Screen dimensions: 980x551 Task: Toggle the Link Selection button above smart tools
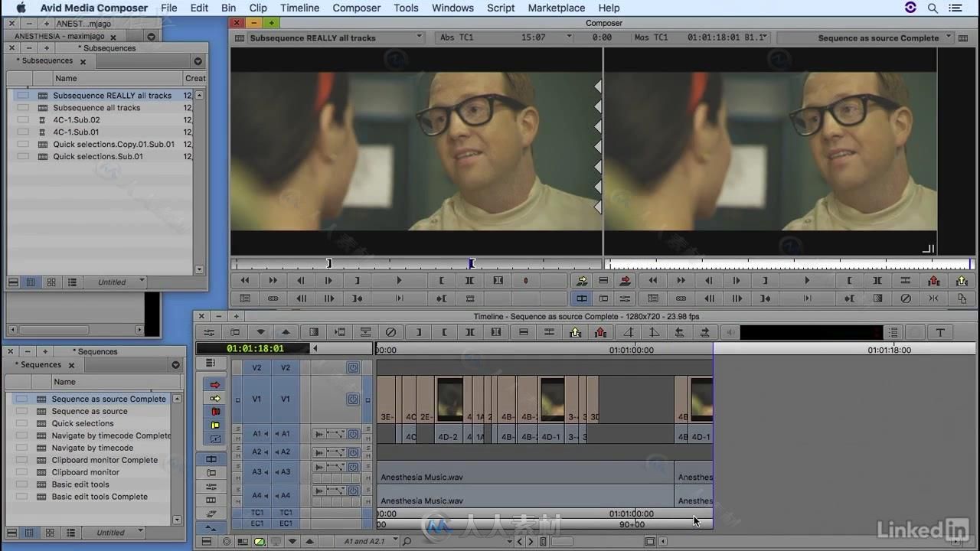click(x=211, y=363)
